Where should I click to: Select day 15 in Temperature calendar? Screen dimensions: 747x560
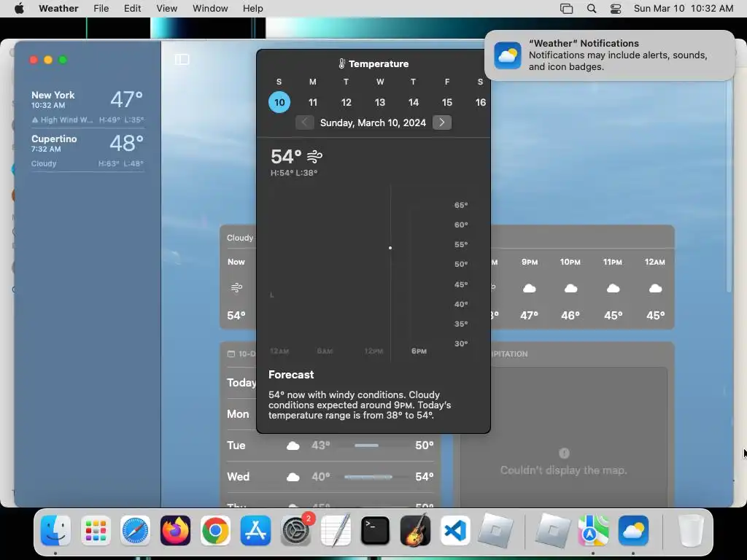point(447,102)
